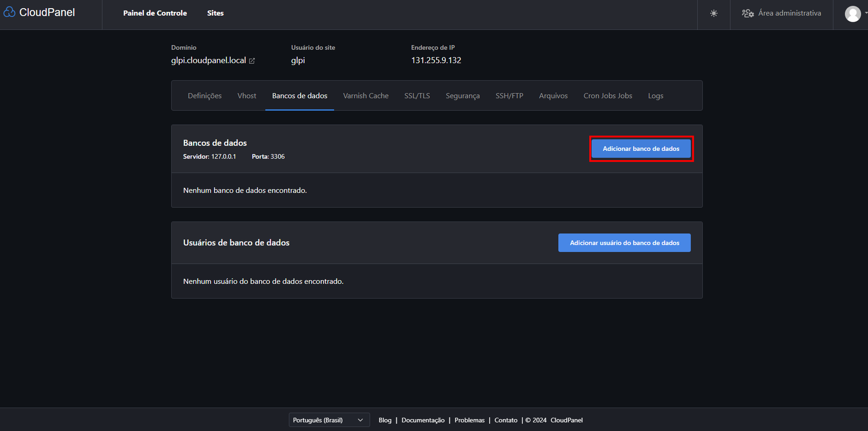Image resolution: width=868 pixels, height=431 pixels.
Task: Open the Documentação footer link
Action: click(x=423, y=420)
